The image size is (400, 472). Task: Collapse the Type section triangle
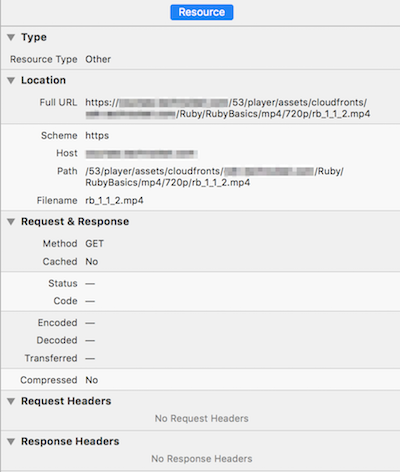tap(11, 37)
